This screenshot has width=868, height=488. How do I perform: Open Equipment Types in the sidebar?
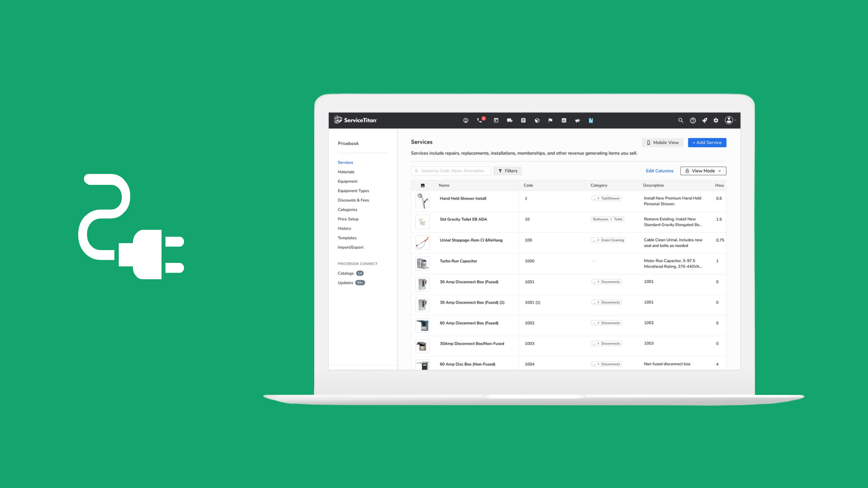pos(353,191)
